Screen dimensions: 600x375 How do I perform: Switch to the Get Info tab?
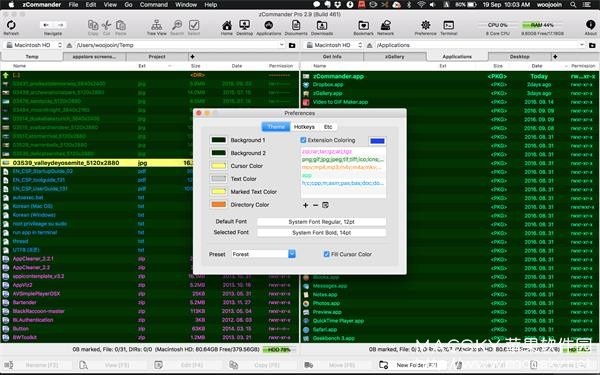332,57
